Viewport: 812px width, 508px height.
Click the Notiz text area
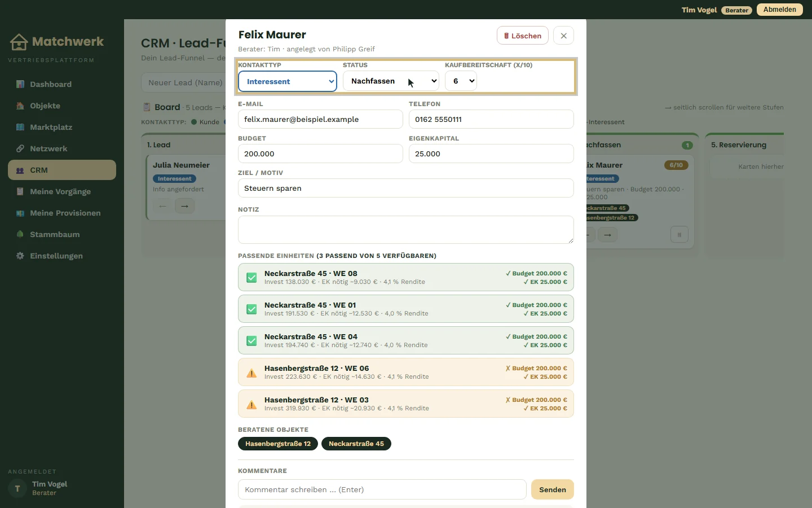[x=406, y=230]
